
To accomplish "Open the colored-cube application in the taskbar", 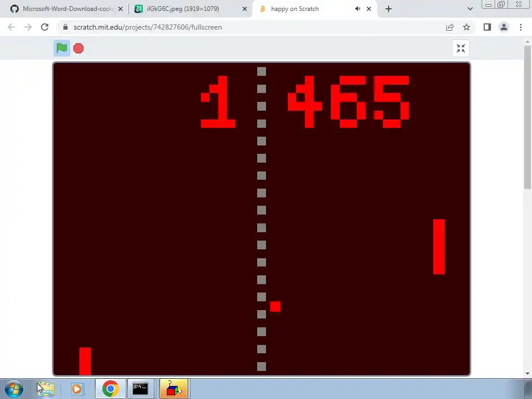I will [174, 389].
